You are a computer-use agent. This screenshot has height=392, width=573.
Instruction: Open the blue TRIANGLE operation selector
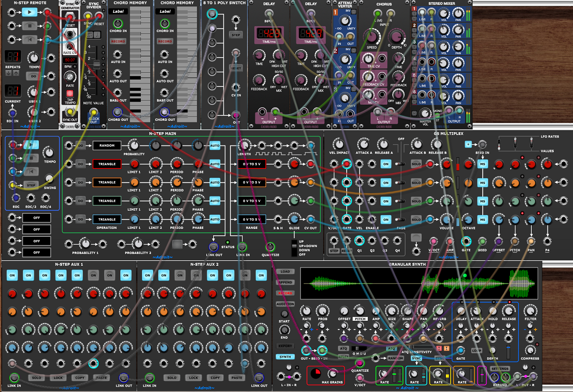[x=107, y=220]
